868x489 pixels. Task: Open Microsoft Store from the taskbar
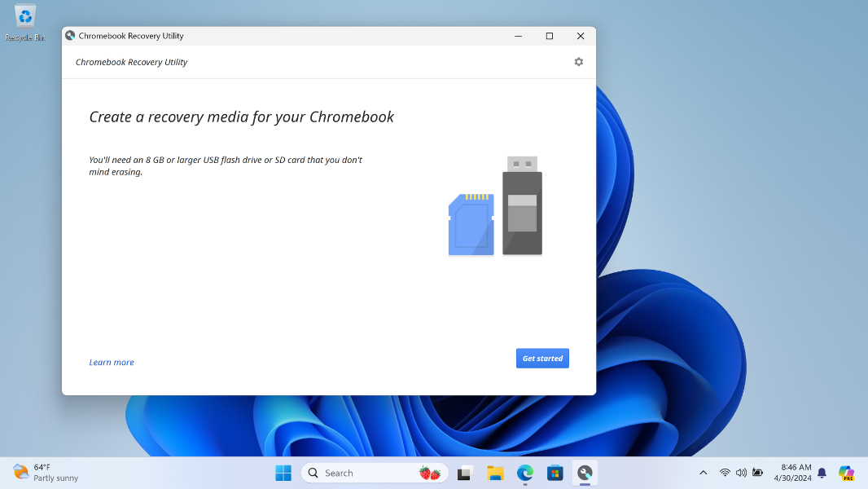(x=555, y=473)
